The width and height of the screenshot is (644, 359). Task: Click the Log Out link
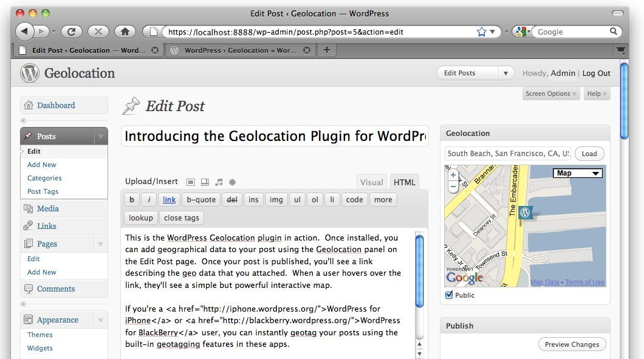[596, 73]
